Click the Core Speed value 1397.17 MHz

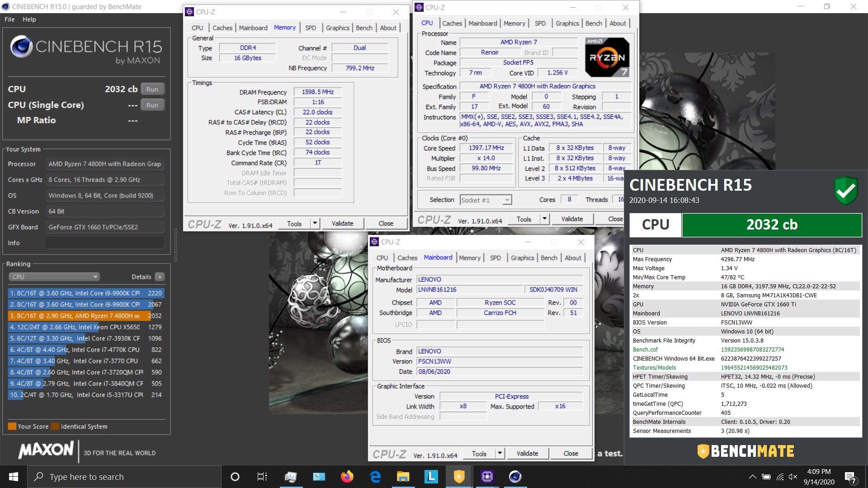[486, 148]
